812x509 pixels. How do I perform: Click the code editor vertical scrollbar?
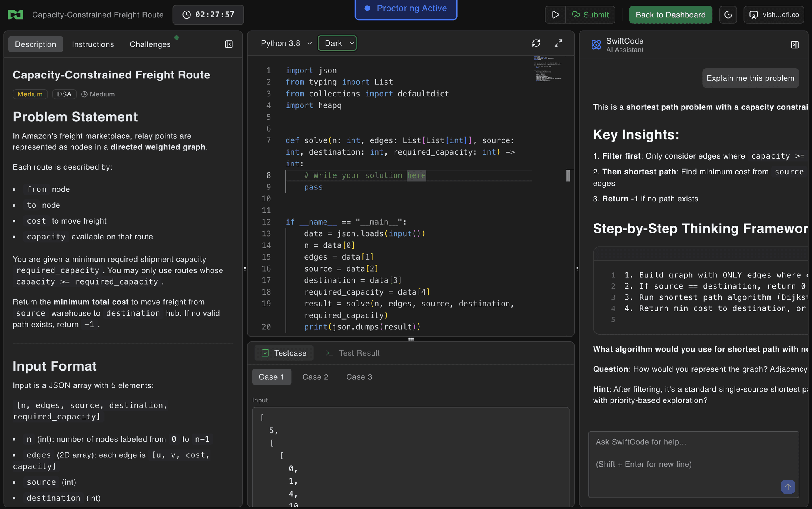pos(568,176)
